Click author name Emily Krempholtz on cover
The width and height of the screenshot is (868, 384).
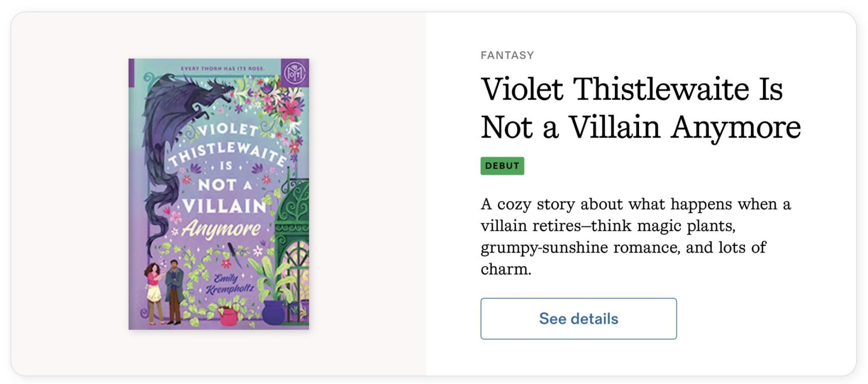(x=229, y=284)
